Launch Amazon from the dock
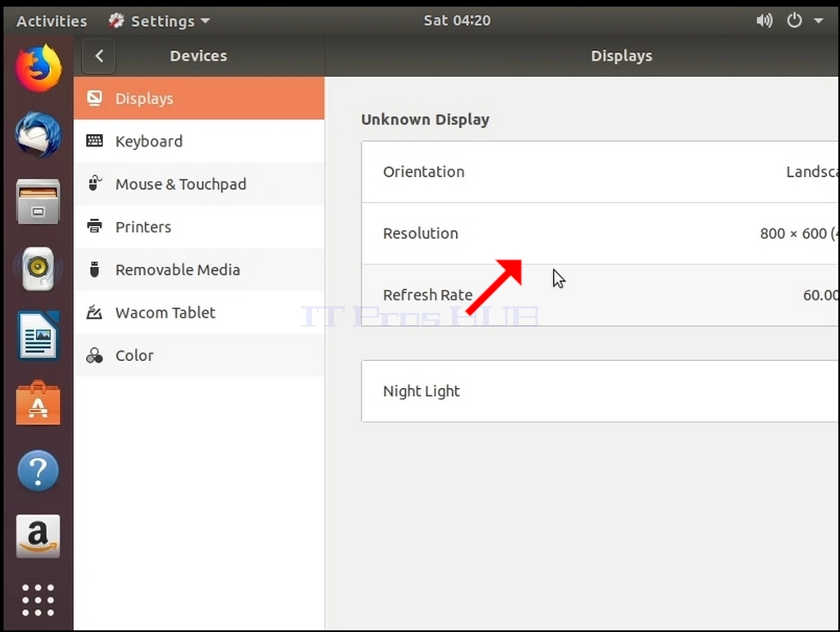The width and height of the screenshot is (840, 632). click(x=38, y=537)
